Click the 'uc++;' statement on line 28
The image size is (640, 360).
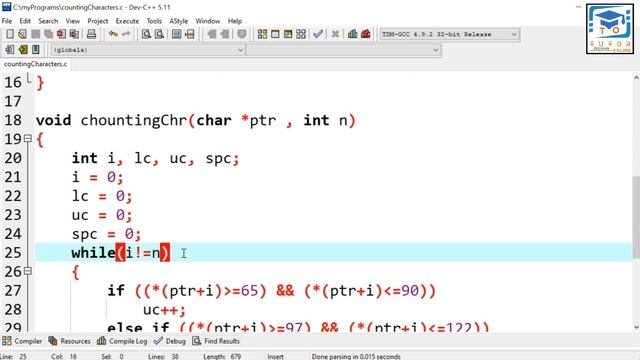[164, 310]
